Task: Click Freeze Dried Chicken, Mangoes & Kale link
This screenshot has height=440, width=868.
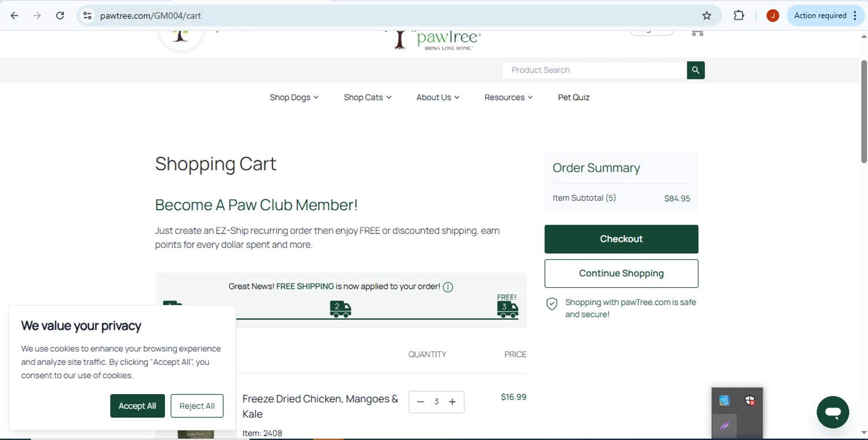Action: point(320,406)
